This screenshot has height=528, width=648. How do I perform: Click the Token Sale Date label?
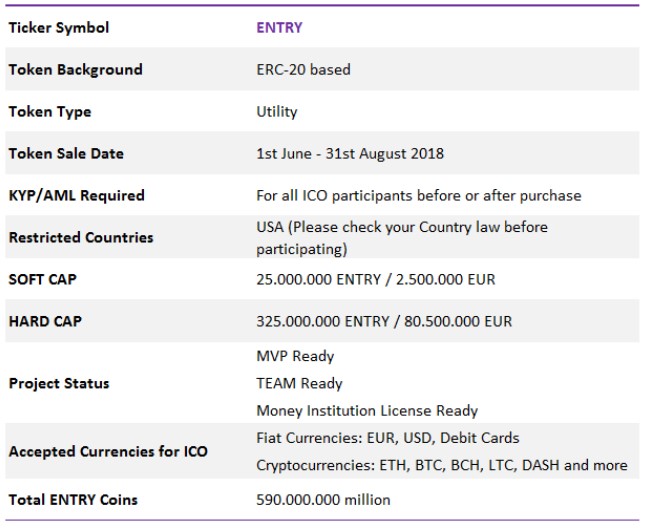(x=66, y=154)
